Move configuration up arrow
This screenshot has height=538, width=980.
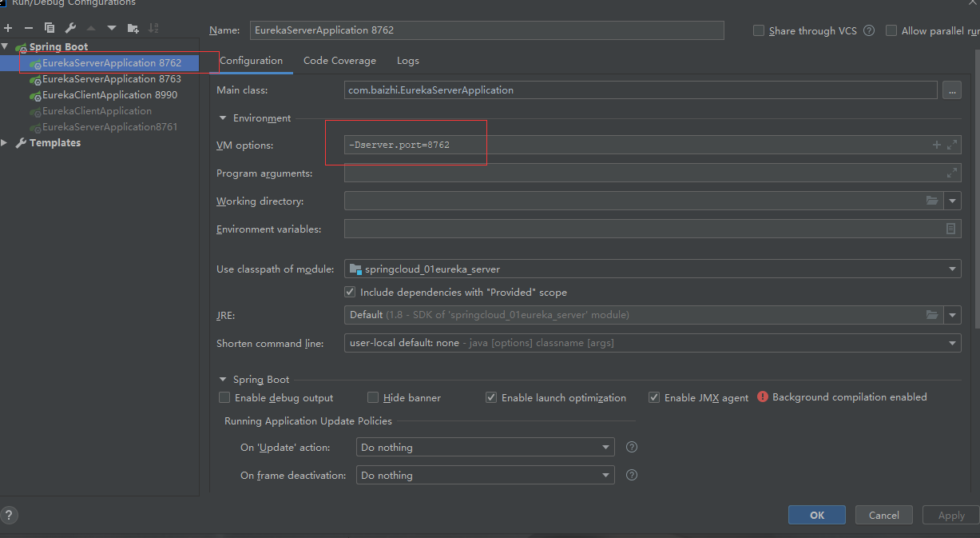[x=91, y=28]
